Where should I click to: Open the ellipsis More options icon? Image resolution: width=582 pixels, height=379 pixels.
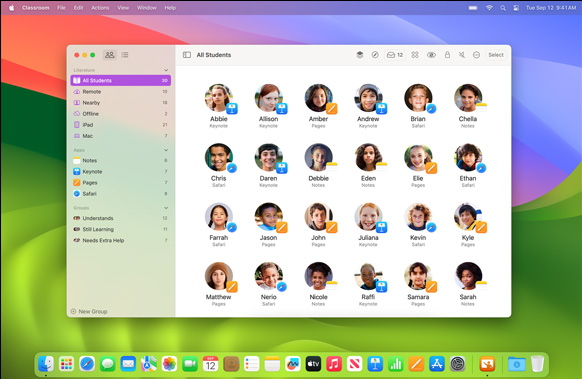[x=476, y=55]
